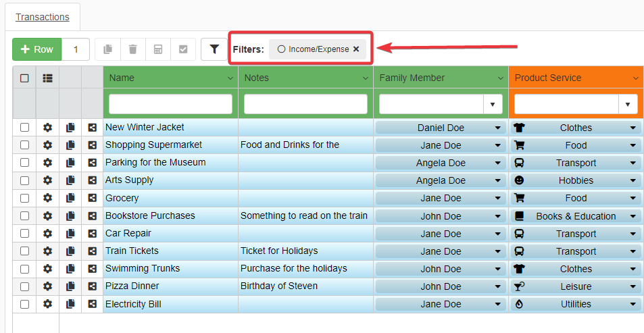Click the funnel filter icon in toolbar

214,49
